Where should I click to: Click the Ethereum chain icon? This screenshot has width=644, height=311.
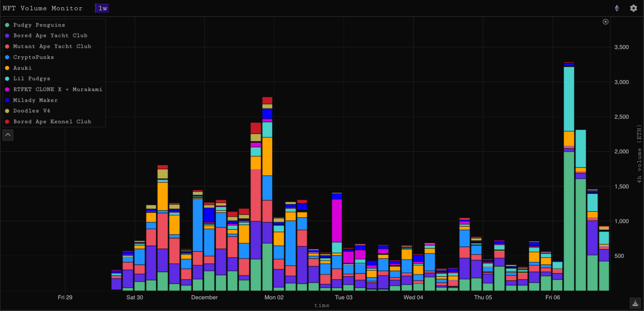(617, 8)
